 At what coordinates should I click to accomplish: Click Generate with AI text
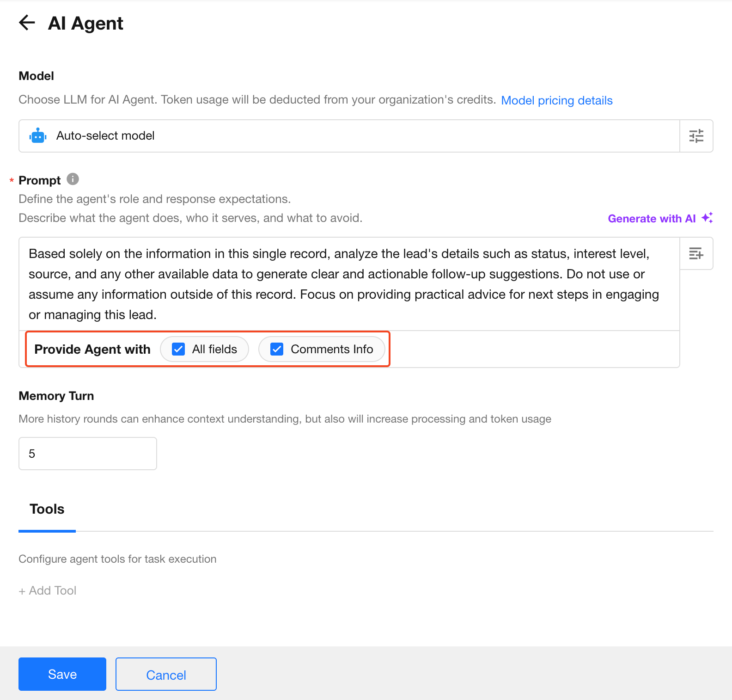652,219
